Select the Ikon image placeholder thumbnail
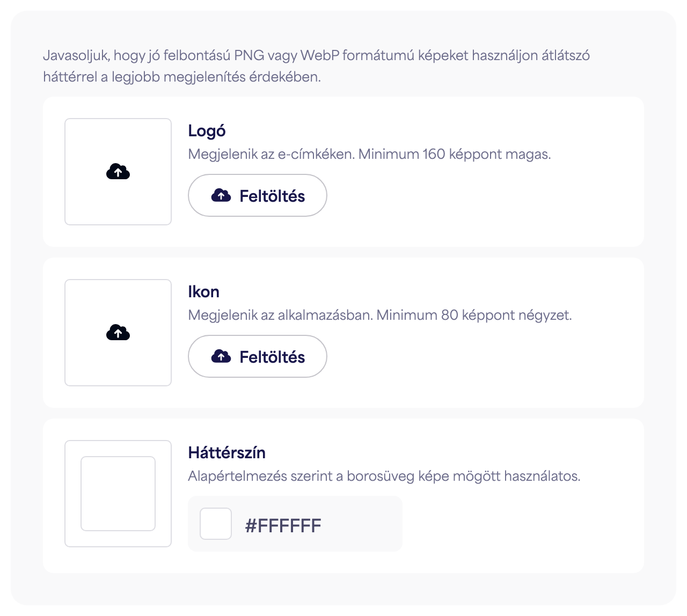The image size is (687, 616). (118, 333)
